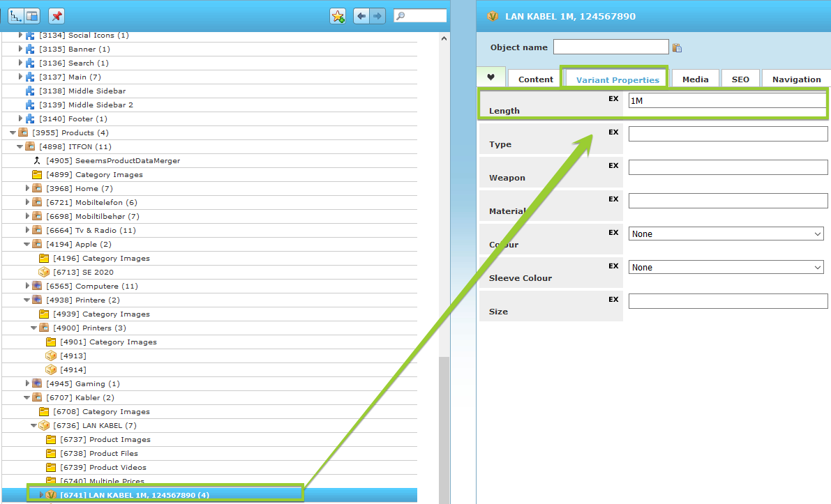Expand the [6565] Computere node

pyautogui.click(x=27, y=286)
